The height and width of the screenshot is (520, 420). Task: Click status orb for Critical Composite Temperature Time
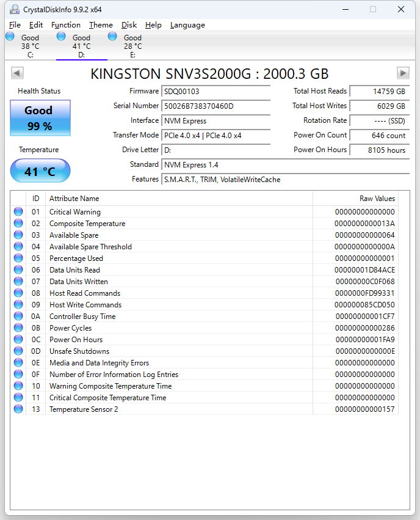(x=18, y=397)
